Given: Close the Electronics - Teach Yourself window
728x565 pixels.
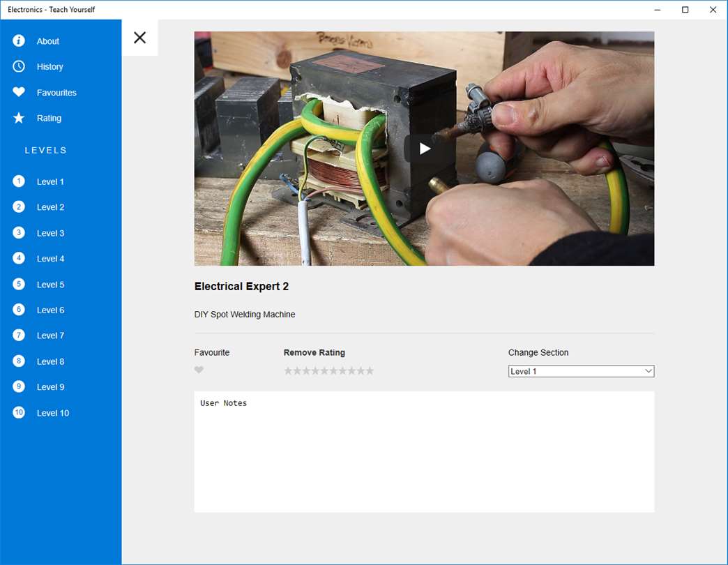Looking at the screenshot, I should click(713, 10).
